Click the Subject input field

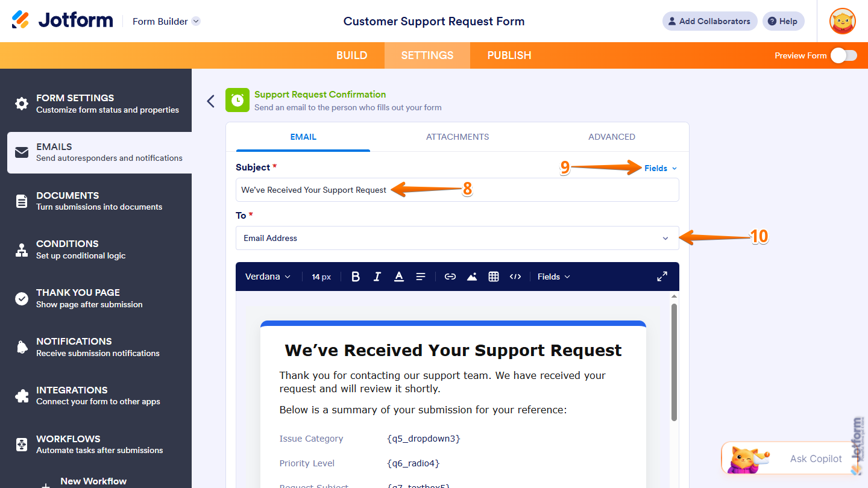[x=457, y=190]
